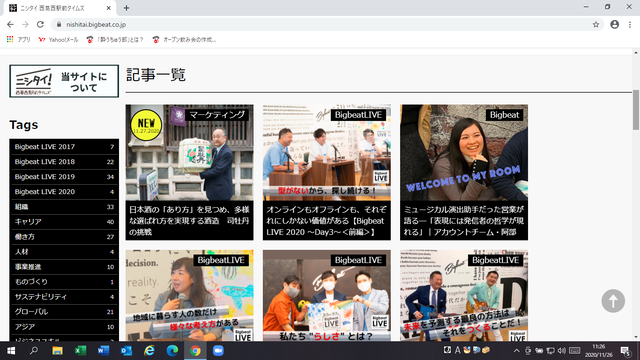Open the volume control in tray
Screen dimensions: 640x360
(562, 351)
